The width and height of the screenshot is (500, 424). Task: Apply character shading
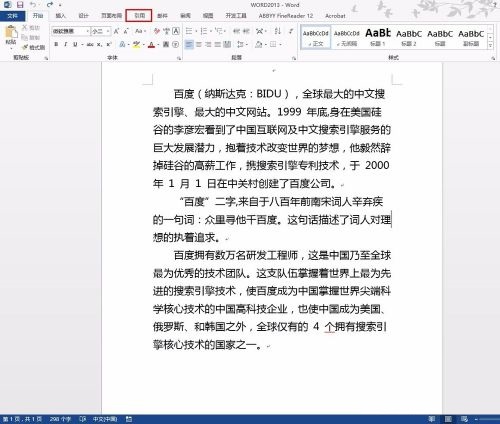coord(166,44)
